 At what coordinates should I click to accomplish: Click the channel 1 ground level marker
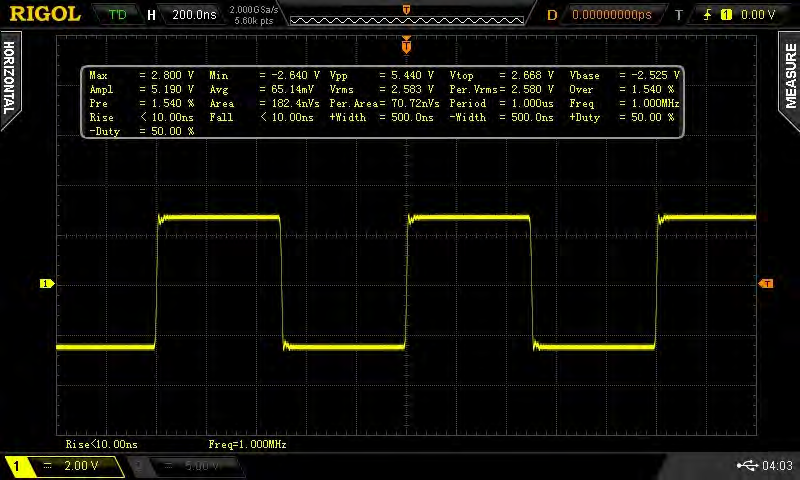[x=47, y=284]
